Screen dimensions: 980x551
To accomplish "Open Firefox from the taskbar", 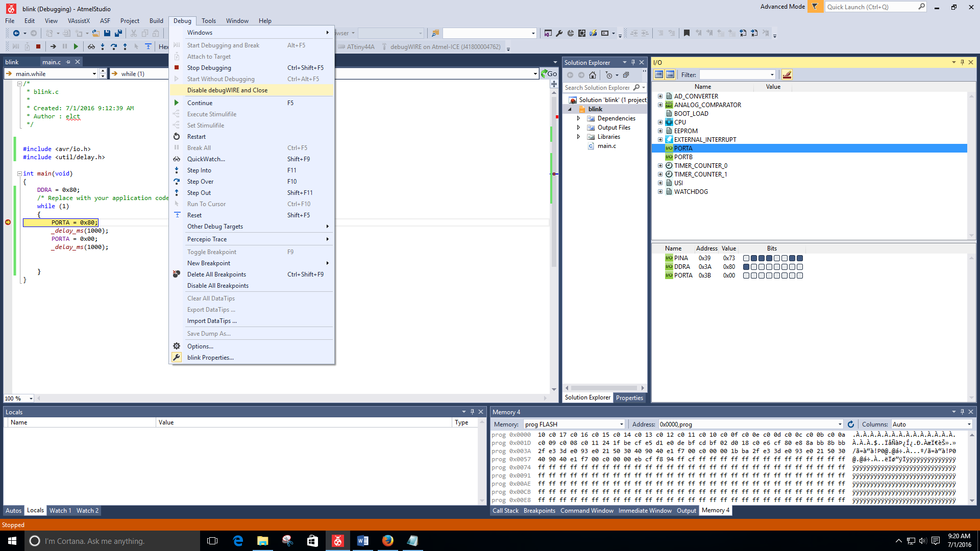I will point(388,541).
